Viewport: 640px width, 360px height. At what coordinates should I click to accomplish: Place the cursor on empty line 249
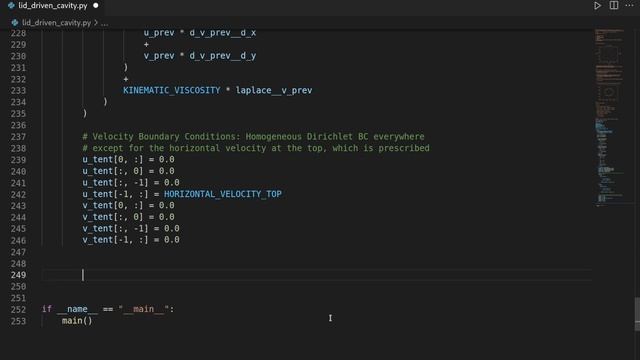pos(316,275)
